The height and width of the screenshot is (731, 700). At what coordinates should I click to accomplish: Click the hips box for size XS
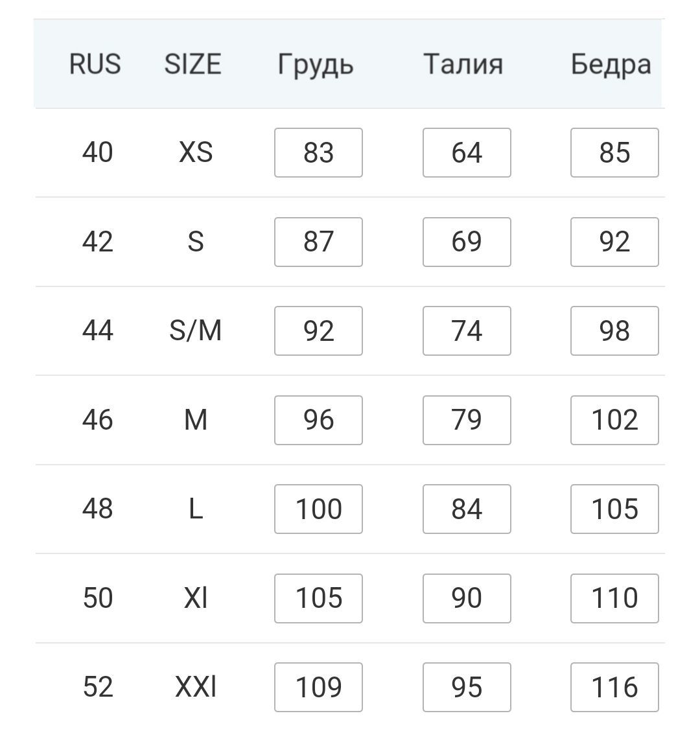614,153
